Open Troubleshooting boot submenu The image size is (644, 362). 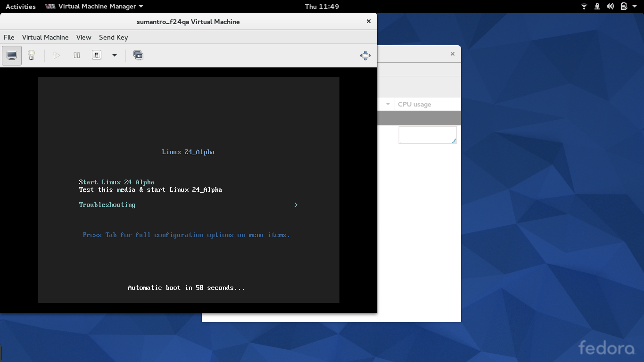107,205
